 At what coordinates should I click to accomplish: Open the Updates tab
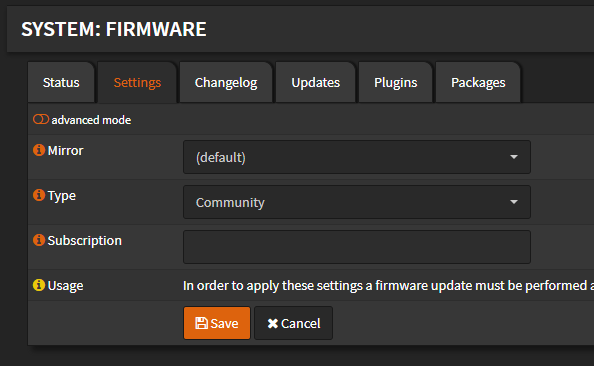tap(316, 82)
